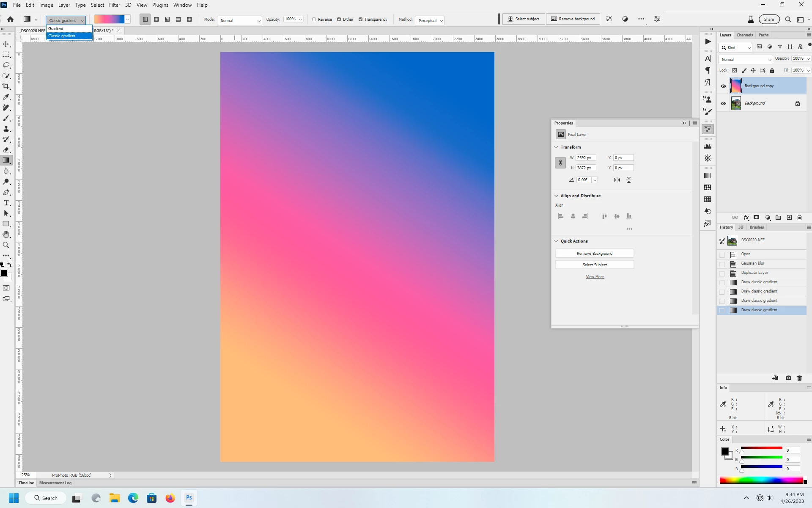The height and width of the screenshot is (508, 812).
Task: Hide the Background copy layer
Action: point(723,86)
